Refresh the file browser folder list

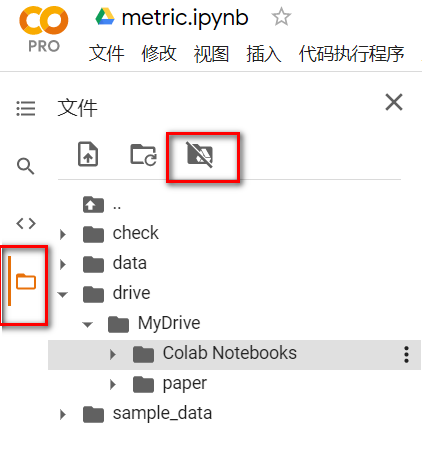(143, 154)
